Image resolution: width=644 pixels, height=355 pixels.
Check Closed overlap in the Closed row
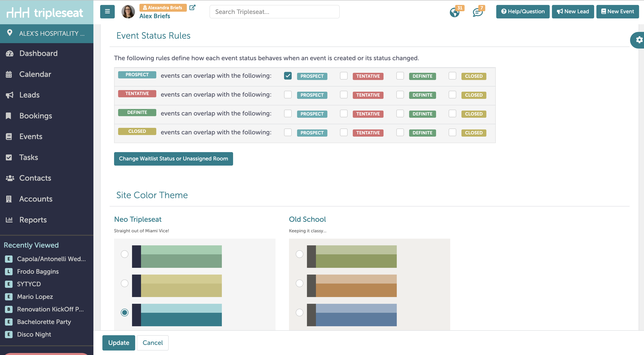click(452, 132)
